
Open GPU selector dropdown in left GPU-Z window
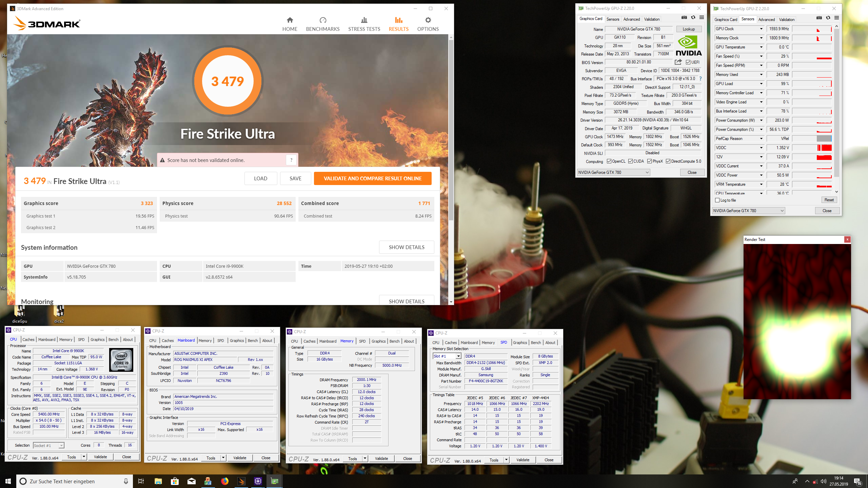[x=613, y=172]
